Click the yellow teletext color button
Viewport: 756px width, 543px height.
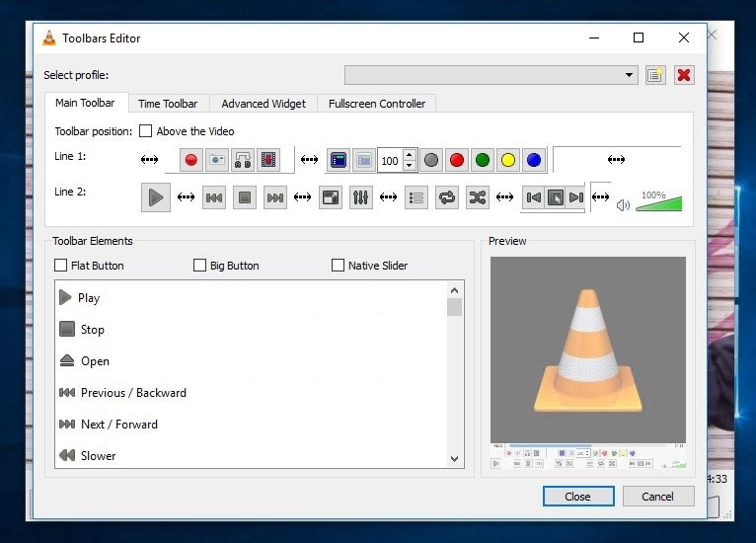(507, 160)
